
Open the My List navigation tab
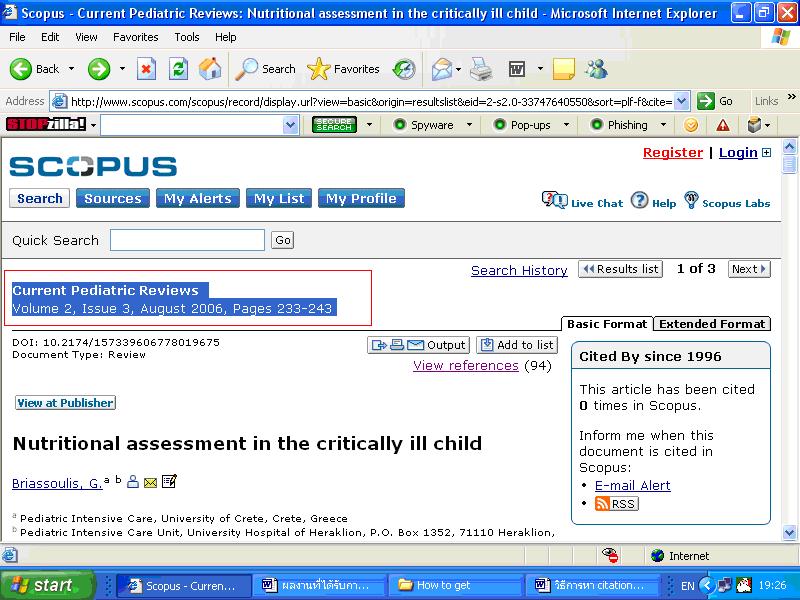279,198
